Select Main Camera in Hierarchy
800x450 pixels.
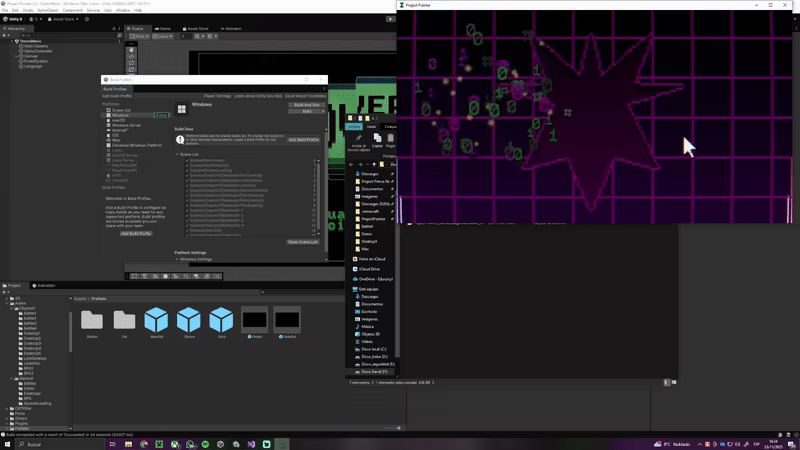(x=35, y=46)
